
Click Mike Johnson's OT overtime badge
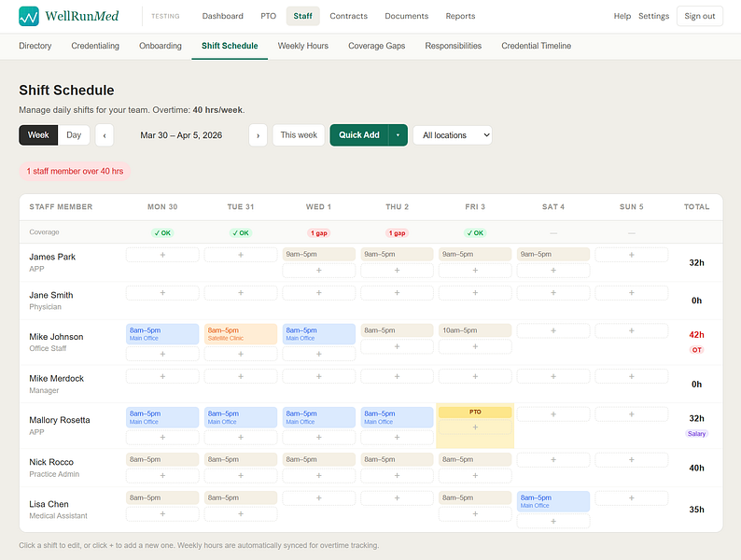696,350
